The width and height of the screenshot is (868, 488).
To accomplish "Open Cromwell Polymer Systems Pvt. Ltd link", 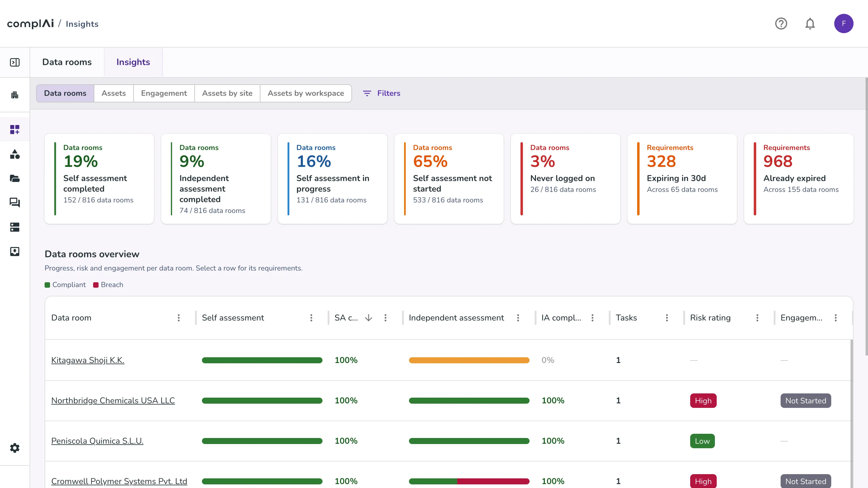I will click(119, 481).
